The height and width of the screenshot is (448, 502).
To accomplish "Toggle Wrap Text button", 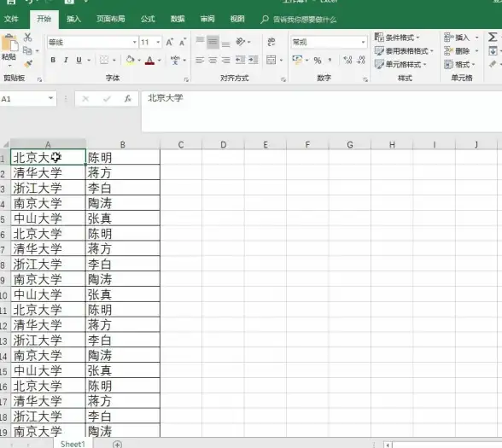I will coord(271,42).
